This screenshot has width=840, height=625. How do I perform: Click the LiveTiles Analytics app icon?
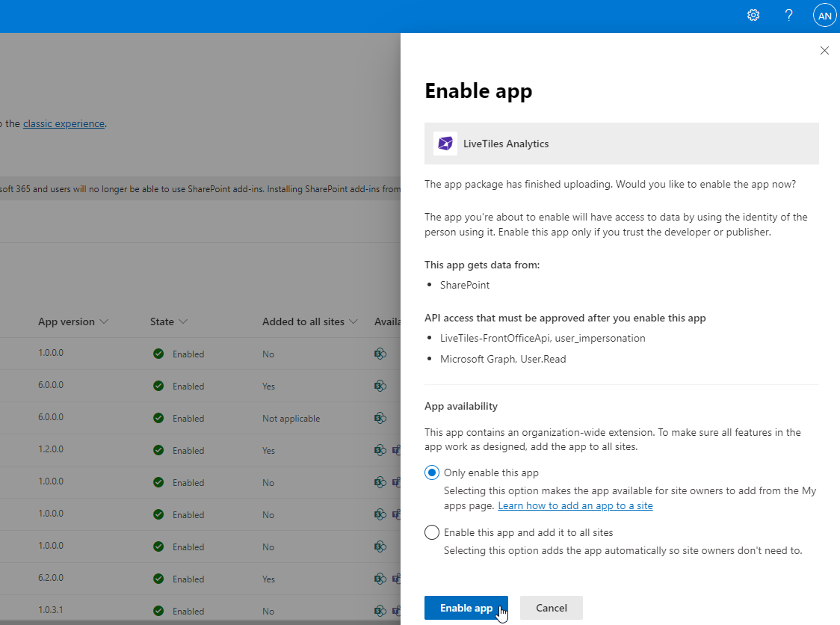point(445,144)
